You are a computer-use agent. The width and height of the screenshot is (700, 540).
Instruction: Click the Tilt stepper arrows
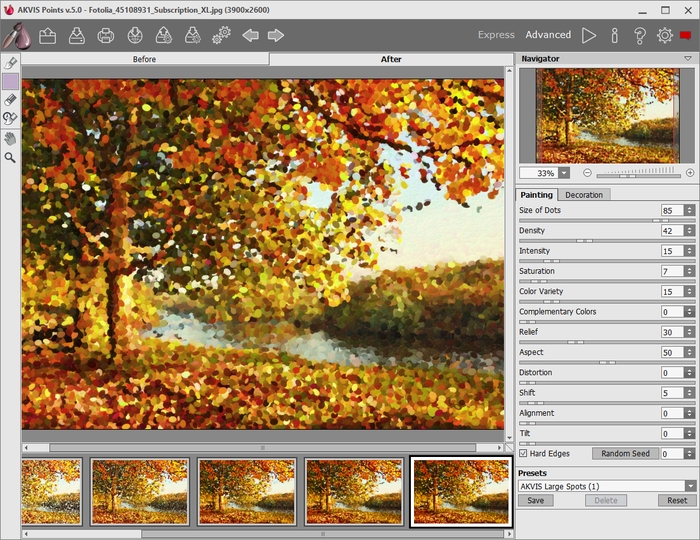690,433
